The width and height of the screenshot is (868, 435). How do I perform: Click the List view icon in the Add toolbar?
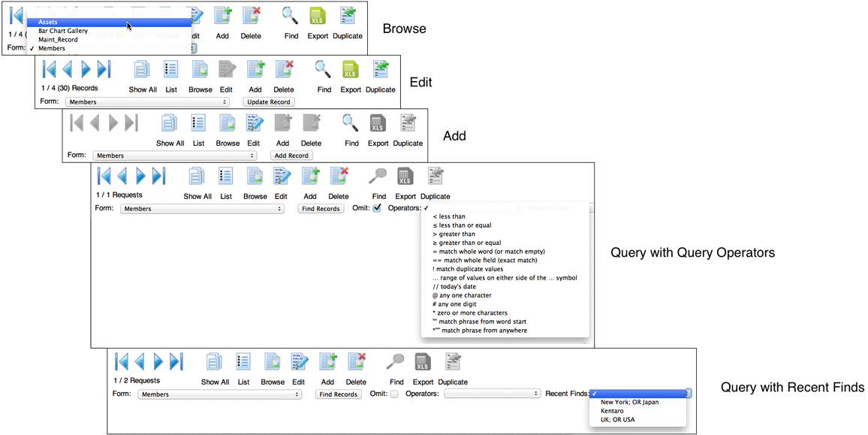(198, 122)
